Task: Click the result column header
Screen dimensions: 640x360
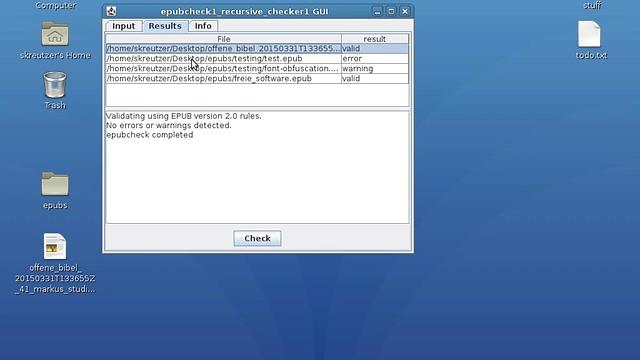Action: pyautogui.click(x=375, y=39)
